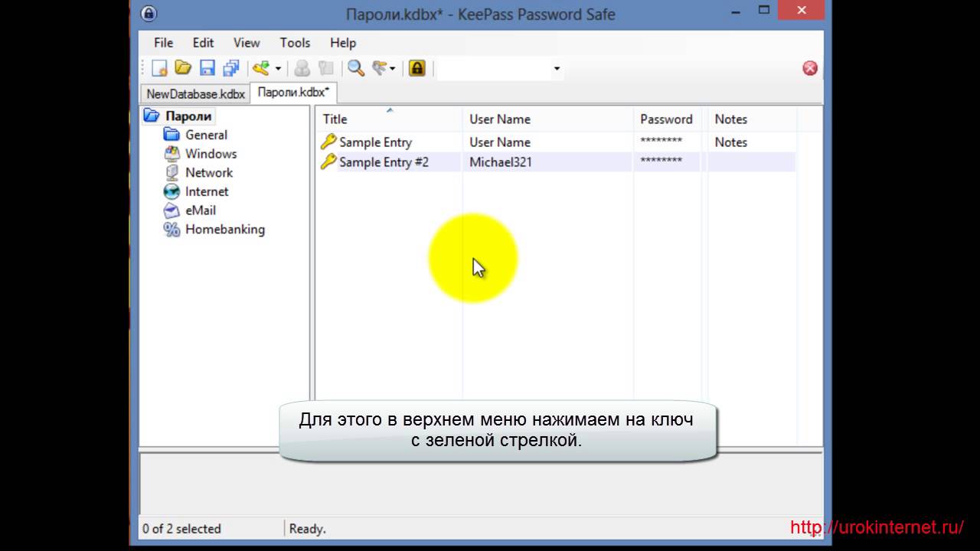
Task: Lock the workspace with the padlock icon
Action: point(416,69)
